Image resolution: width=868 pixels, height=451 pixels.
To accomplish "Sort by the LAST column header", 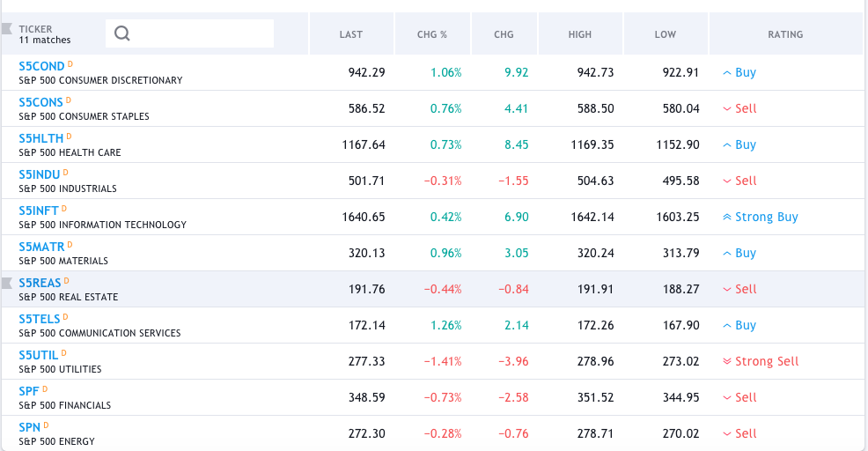I will (350, 34).
